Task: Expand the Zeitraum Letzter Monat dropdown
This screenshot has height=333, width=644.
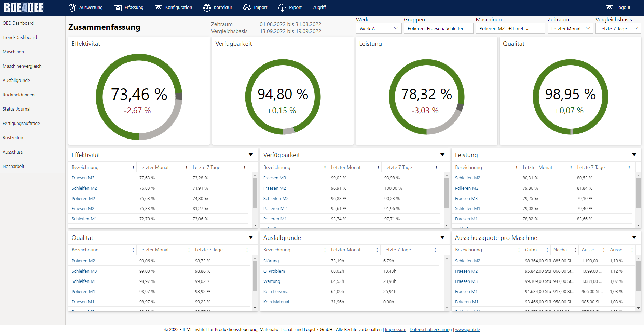Action: point(570,29)
